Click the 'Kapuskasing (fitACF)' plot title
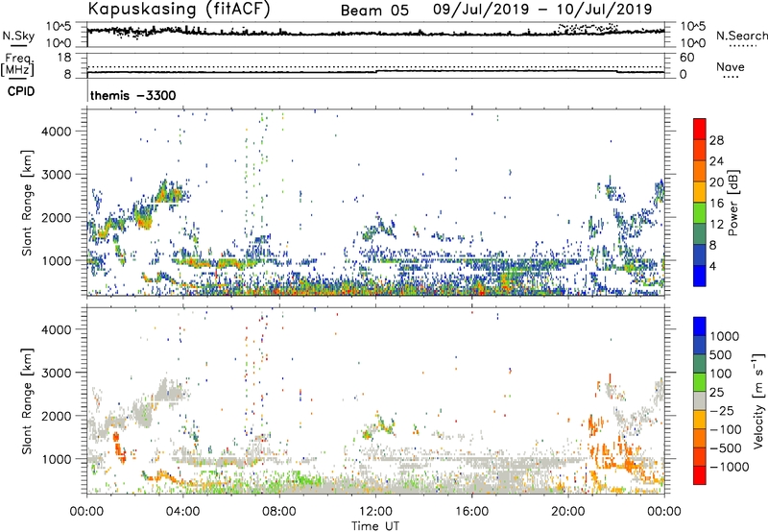The height and width of the screenshot is (532, 768). [179, 9]
